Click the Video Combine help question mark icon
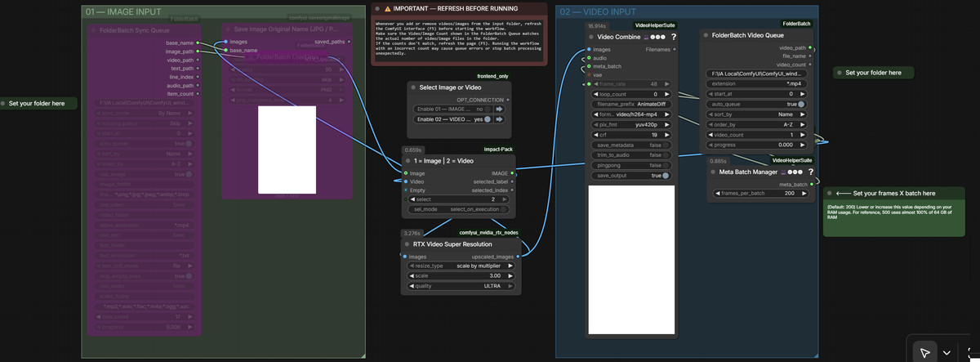The width and height of the screenshot is (980, 362). point(674,37)
